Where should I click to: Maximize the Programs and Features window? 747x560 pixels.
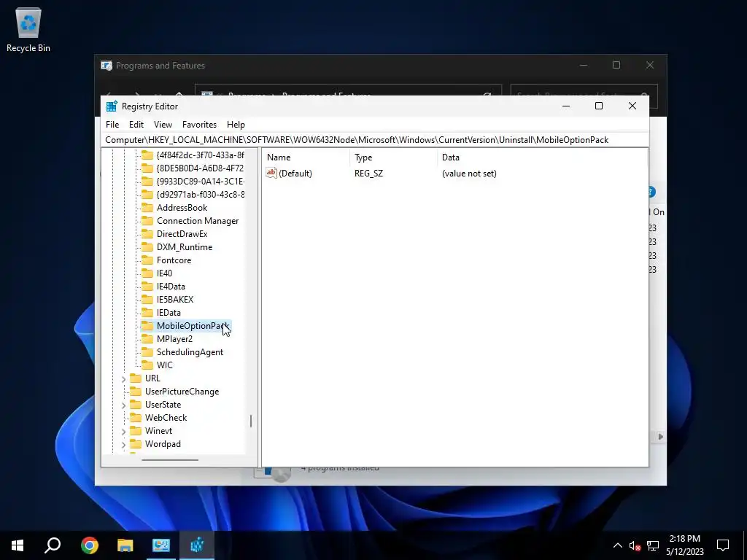point(616,65)
